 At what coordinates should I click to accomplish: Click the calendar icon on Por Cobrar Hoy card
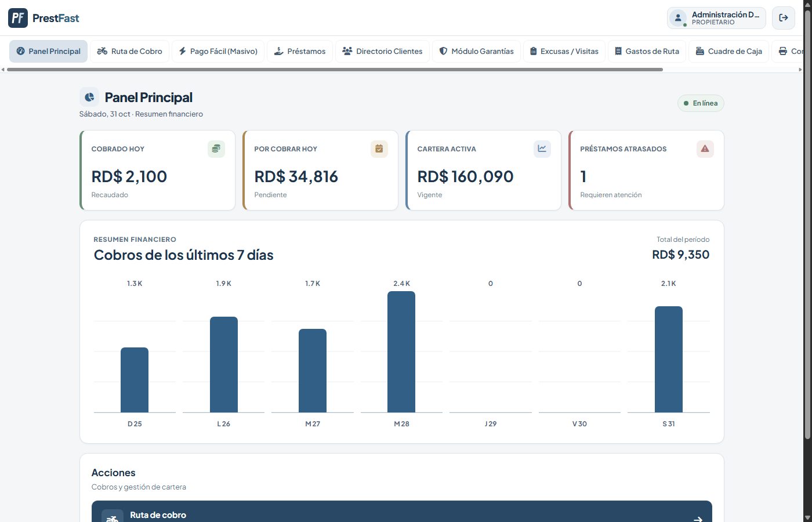pyautogui.click(x=379, y=149)
